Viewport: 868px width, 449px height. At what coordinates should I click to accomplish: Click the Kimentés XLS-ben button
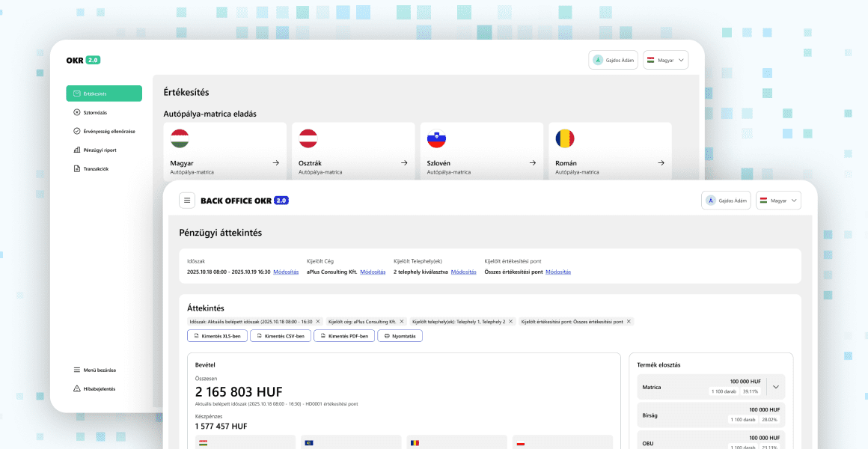tap(217, 335)
